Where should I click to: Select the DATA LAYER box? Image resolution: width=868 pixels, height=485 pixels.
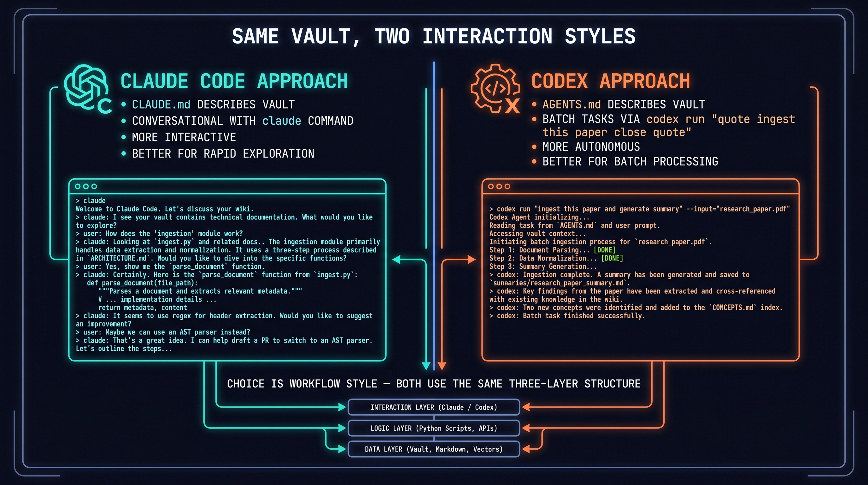[434, 449]
